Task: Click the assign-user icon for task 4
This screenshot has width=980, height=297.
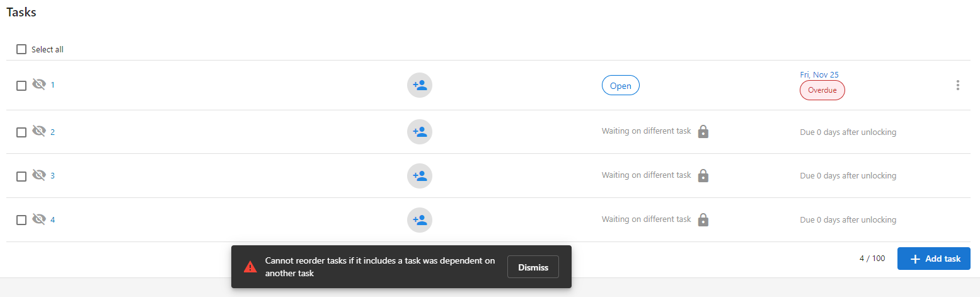Action: pos(420,220)
